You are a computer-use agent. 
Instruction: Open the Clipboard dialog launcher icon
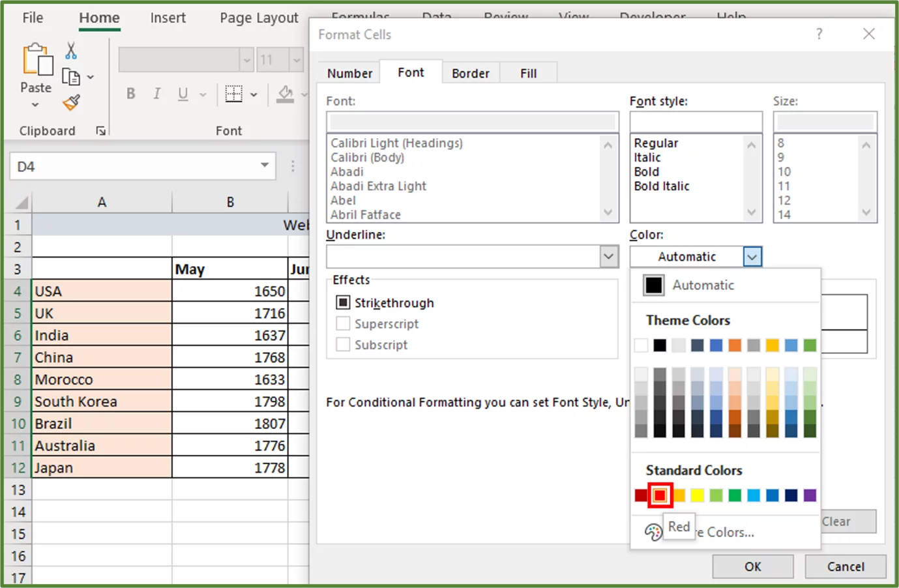tap(101, 130)
